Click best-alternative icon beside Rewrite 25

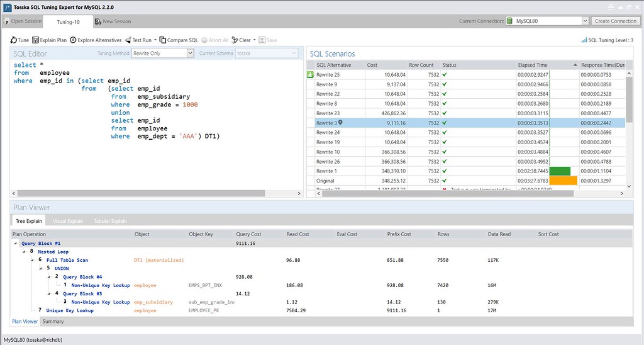coord(310,74)
